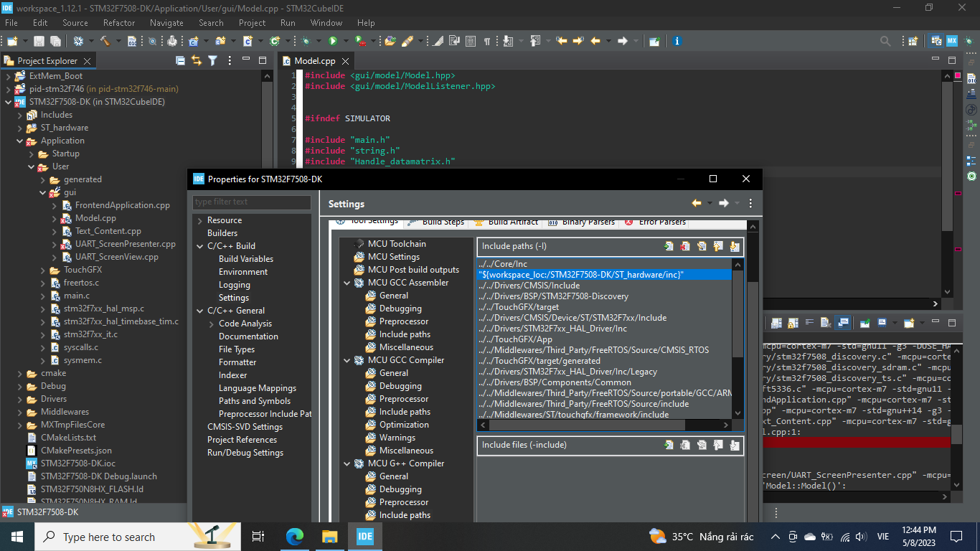Click the type filter text field
The image size is (980, 551).
tap(251, 202)
